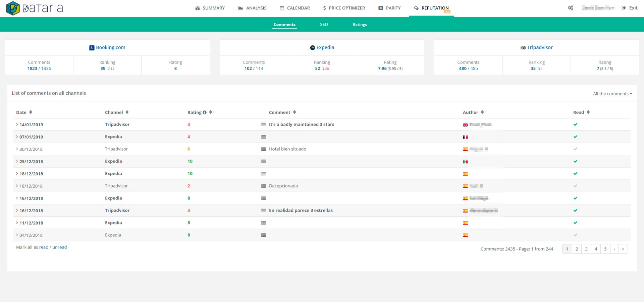Expand the 16/12/2018 Expedia row
Image resolution: width=644 pixels, height=302 pixels.
[17, 198]
